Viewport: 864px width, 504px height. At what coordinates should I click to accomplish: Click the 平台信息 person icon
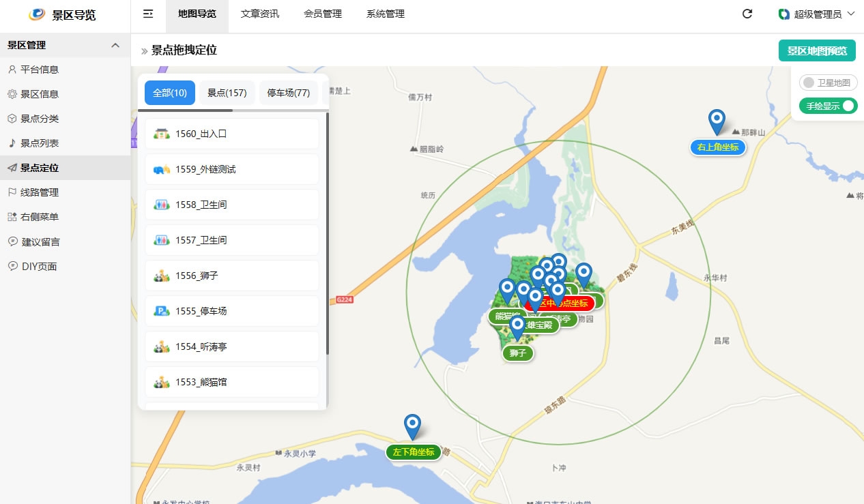[x=12, y=70]
